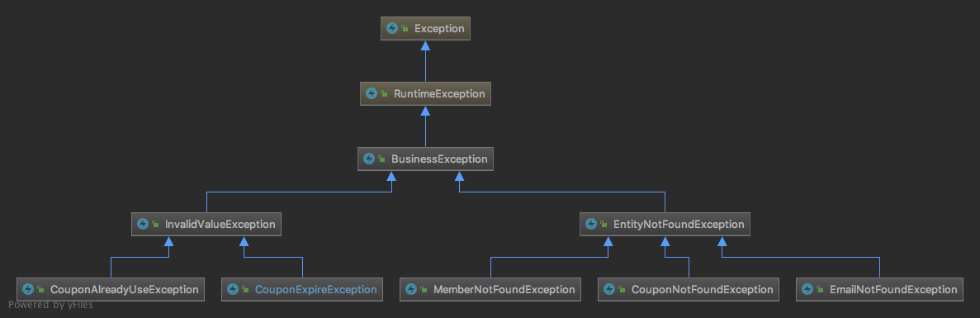Click the class icon on BusinessException node
Screen dimensions: 980x318
(369, 159)
